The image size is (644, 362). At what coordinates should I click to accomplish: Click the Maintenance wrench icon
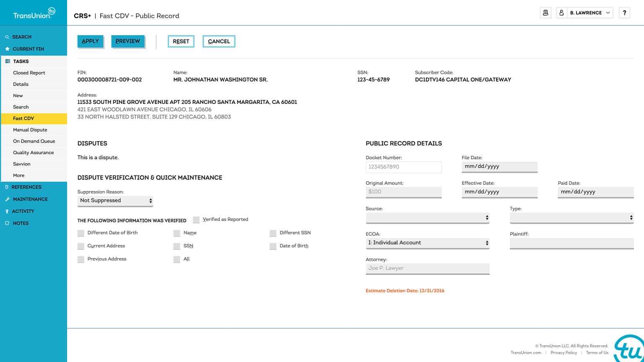coord(7,199)
